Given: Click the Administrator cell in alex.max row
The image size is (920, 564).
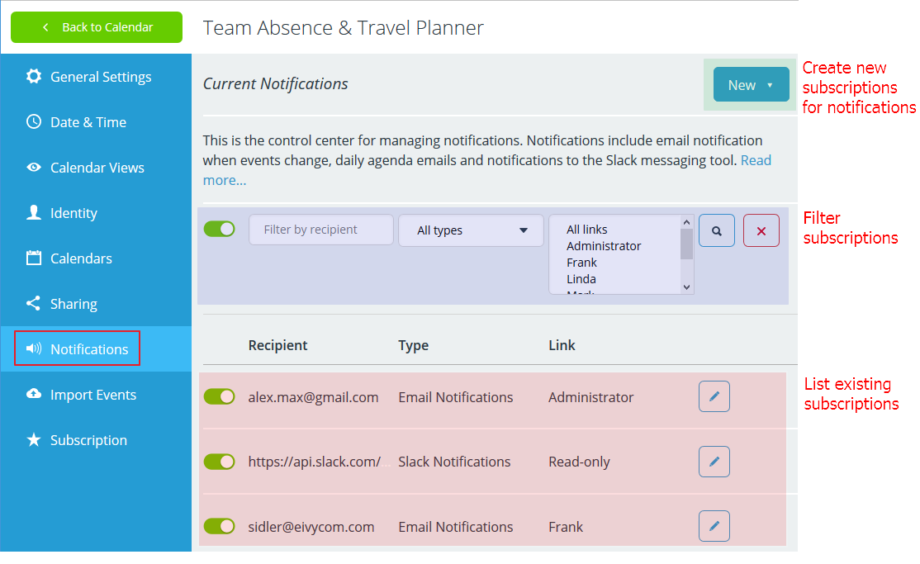Looking at the screenshot, I should 591,397.
